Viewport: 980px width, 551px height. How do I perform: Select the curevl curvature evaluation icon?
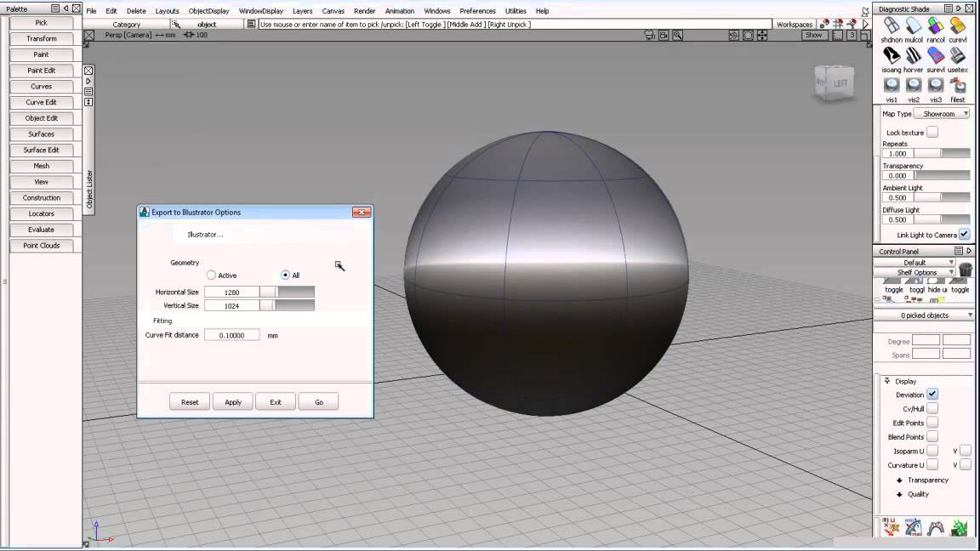(x=958, y=26)
